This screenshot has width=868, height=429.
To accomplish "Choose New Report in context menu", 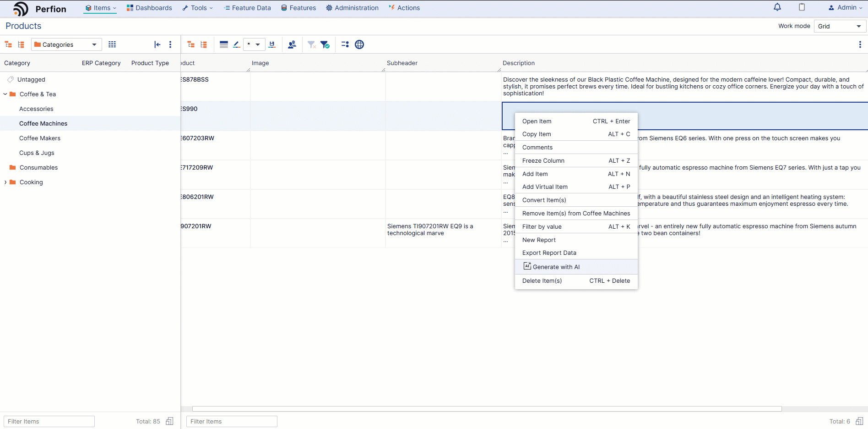I will tap(576, 240).
